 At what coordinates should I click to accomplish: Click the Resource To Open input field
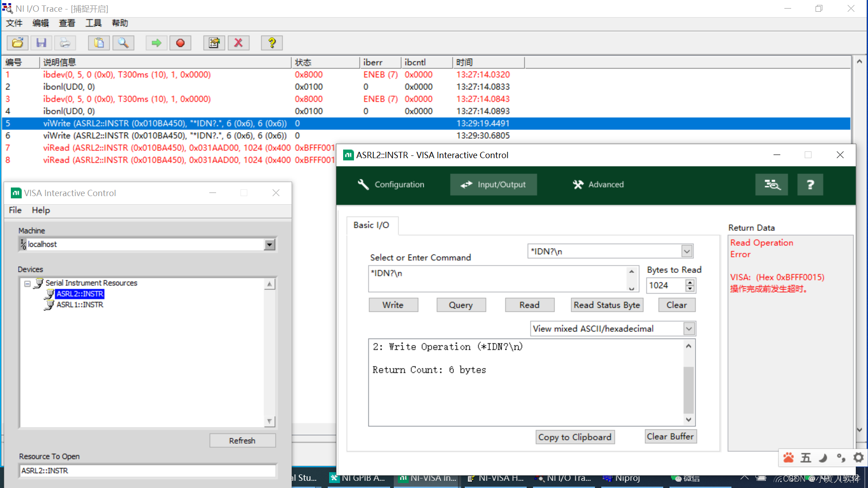pyautogui.click(x=147, y=471)
